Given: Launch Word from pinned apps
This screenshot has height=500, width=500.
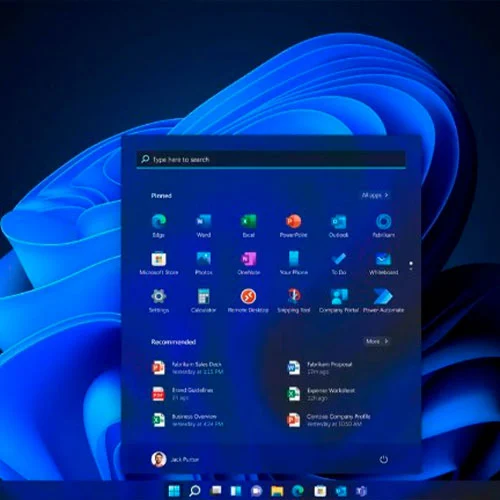Looking at the screenshot, I should click(x=203, y=226).
